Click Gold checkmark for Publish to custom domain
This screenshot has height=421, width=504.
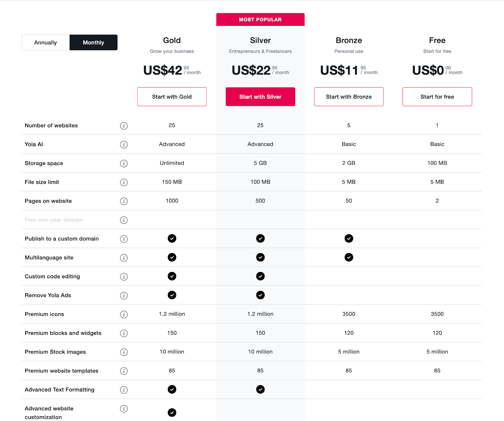pyautogui.click(x=172, y=238)
